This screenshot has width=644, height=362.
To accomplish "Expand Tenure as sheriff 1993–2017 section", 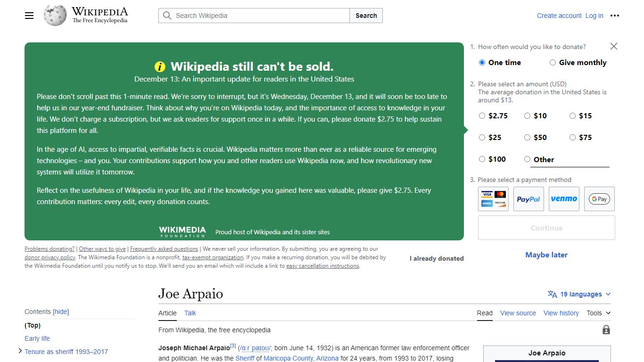I will [20, 351].
